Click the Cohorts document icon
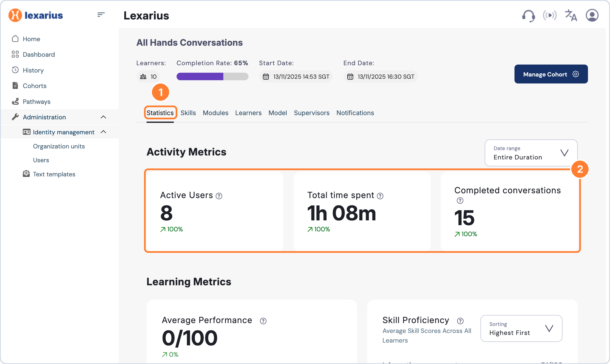This screenshot has height=364, width=610. click(15, 85)
